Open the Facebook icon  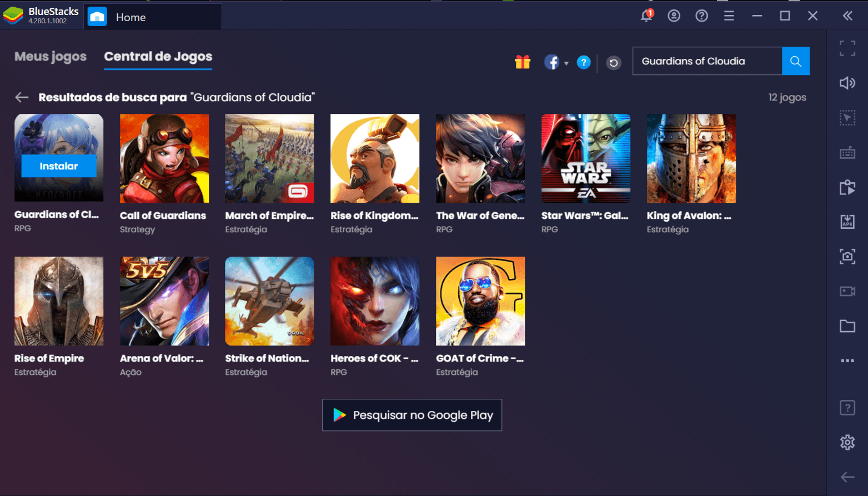pos(551,62)
